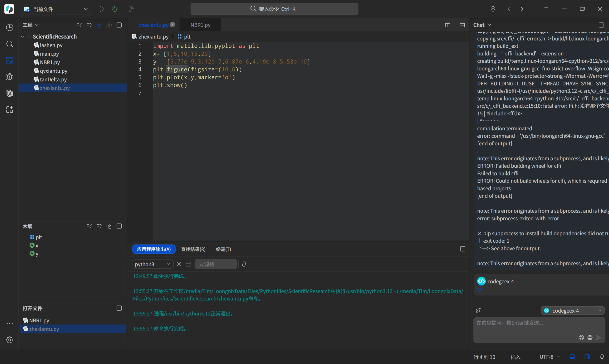Start debugging with the bug icon
This screenshot has height=364, width=609.
[x=114, y=9]
